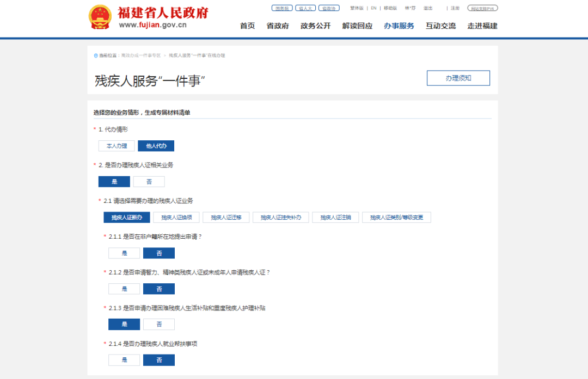Open 高效办成一件事专区 breadcrumb link
Screen dimensions: 588x379
[x=140, y=55]
